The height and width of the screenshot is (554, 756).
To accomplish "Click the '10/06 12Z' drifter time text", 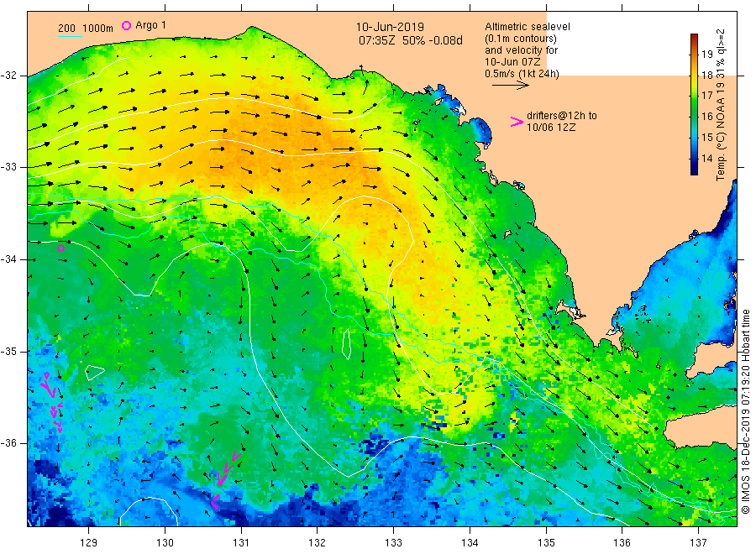I will coord(550,128).
